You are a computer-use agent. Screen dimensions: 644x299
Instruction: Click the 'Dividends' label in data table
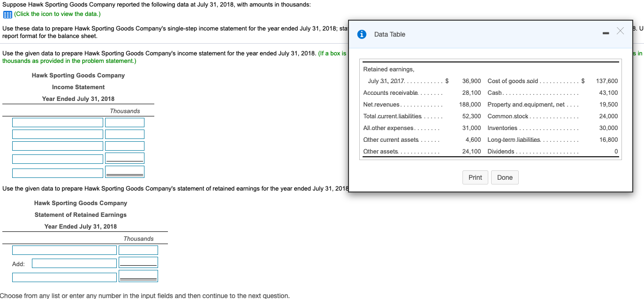tap(501, 151)
